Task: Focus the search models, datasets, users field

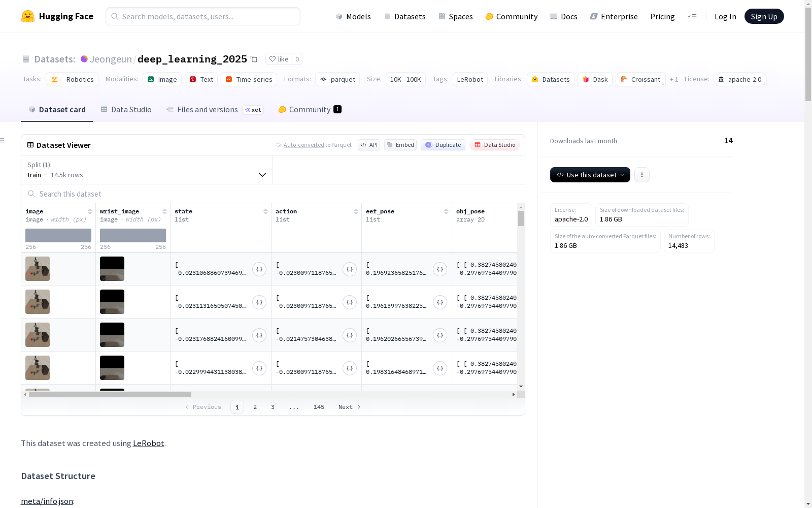Action: click(203, 16)
